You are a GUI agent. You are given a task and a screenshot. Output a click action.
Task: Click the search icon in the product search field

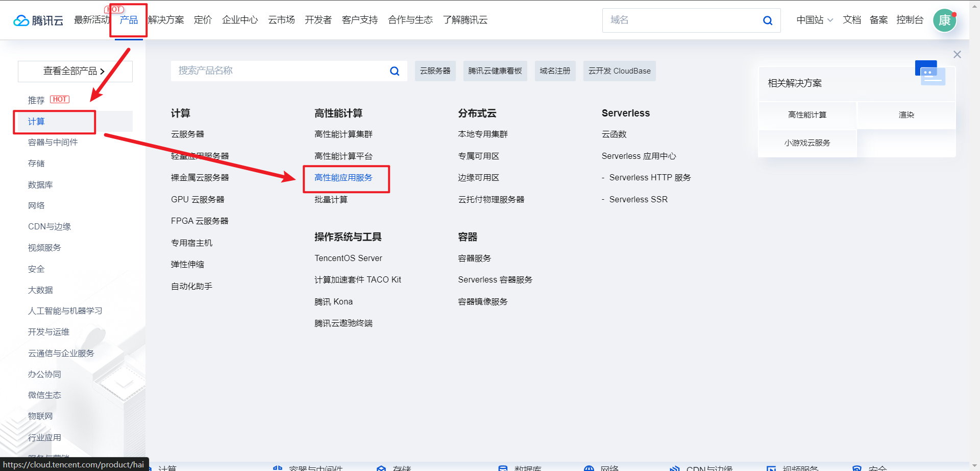tap(394, 71)
